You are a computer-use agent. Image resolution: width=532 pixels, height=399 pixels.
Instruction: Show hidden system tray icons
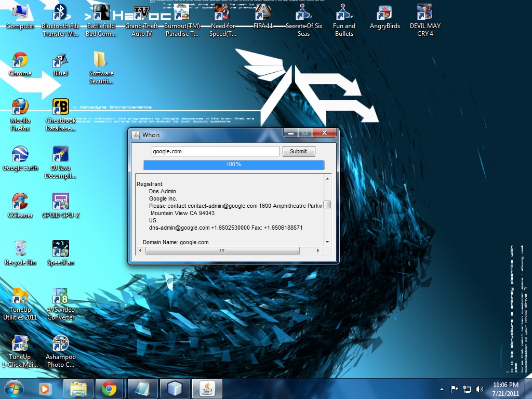442,389
